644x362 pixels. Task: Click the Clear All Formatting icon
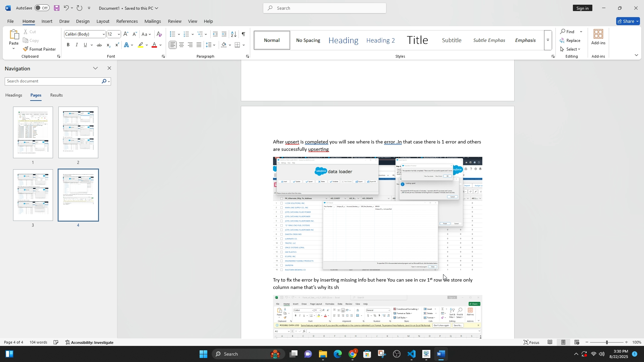(x=159, y=34)
